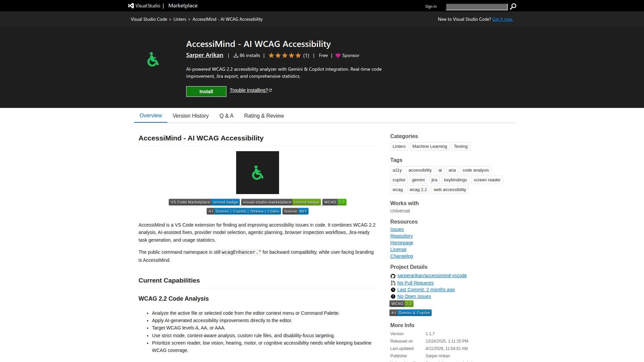The height and width of the screenshot is (362, 644).
Task: Open the Issues resource link
Action: [397, 230]
